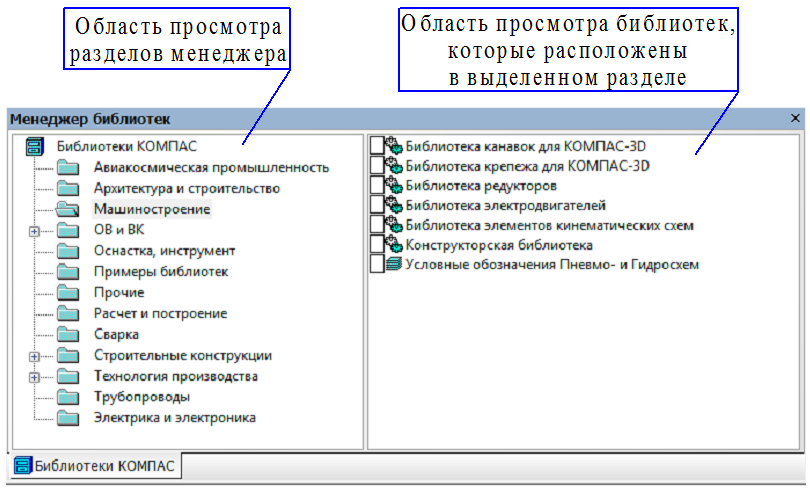810x489 pixels.
Task: Click the Примеры библиотек folder icon
Action: click(x=68, y=272)
